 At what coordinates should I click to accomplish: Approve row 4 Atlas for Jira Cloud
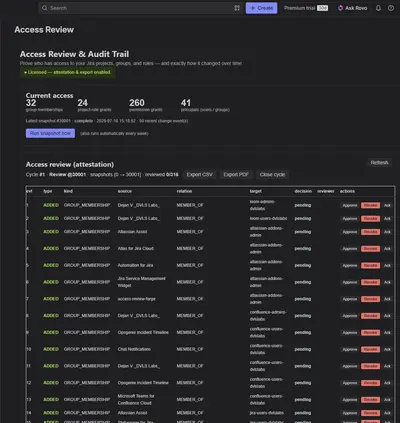click(x=350, y=249)
